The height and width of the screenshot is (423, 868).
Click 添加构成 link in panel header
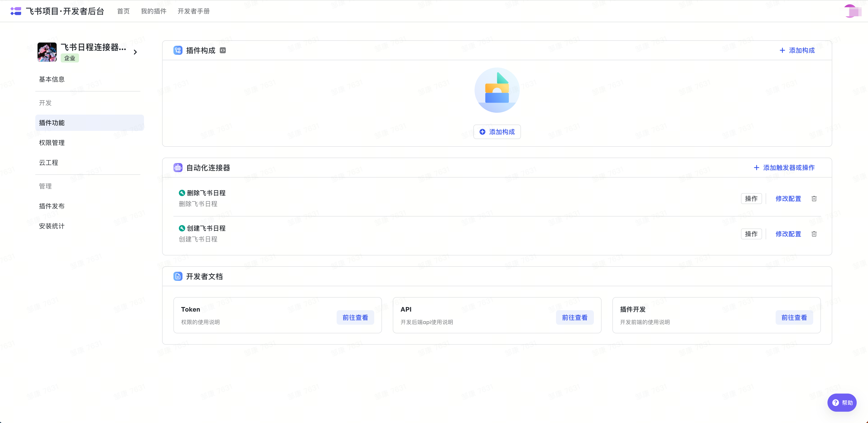click(797, 50)
